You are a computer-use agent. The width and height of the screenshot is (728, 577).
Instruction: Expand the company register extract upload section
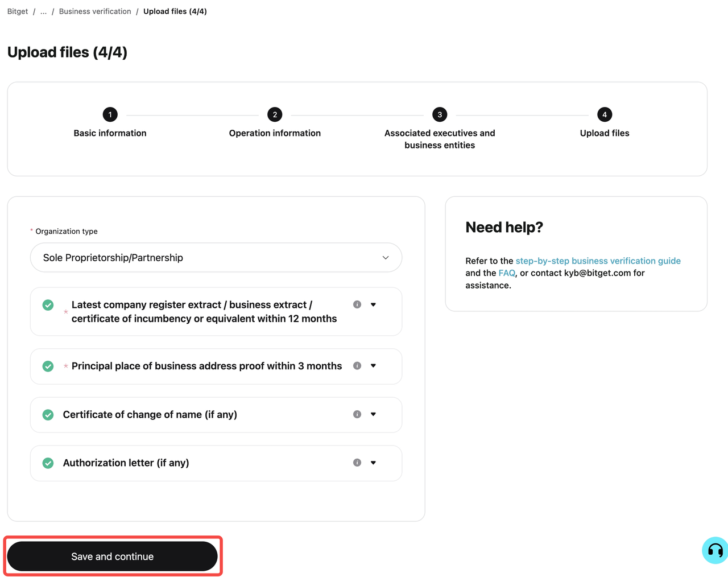(x=373, y=304)
